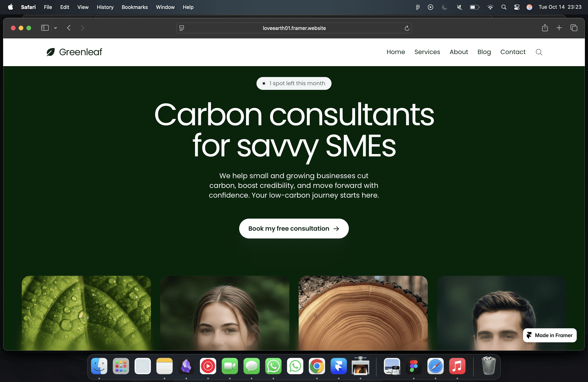The height and width of the screenshot is (382, 588).
Task: Click the Greenleaf leaf logo
Action: click(x=51, y=52)
